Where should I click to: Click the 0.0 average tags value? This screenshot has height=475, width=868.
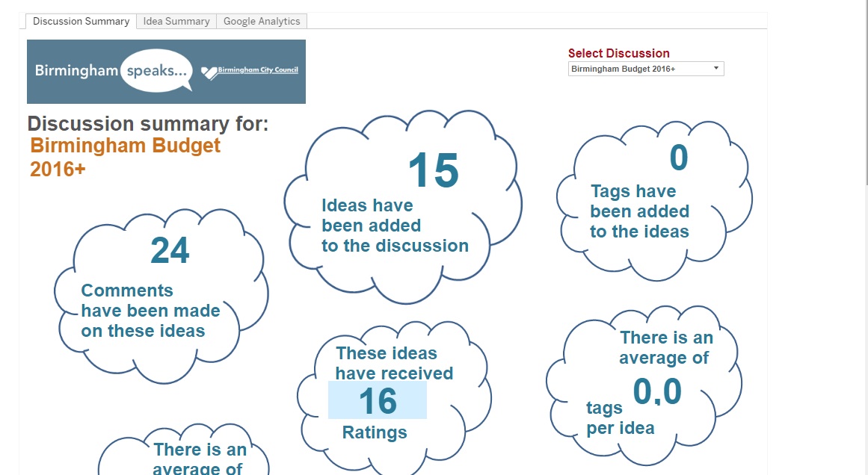pyautogui.click(x=657, y=391)
